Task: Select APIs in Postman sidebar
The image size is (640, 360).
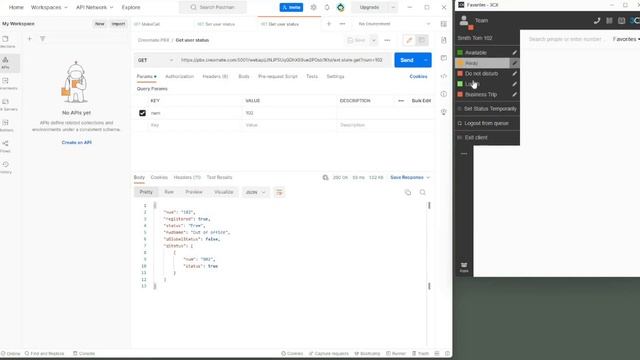Action: point(6,62)
